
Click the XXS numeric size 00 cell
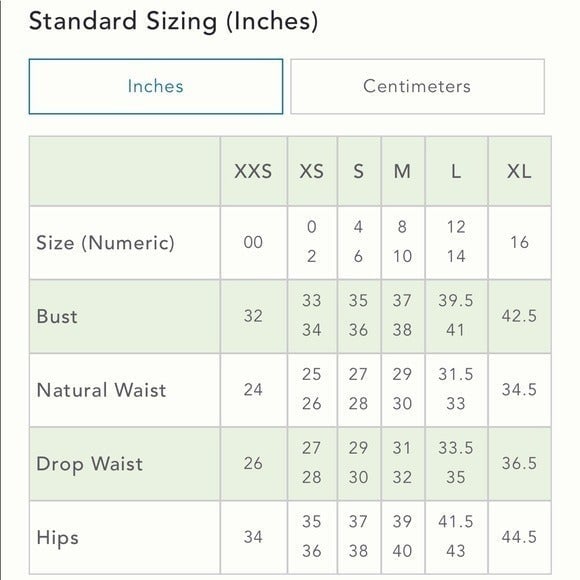[253, 243]
